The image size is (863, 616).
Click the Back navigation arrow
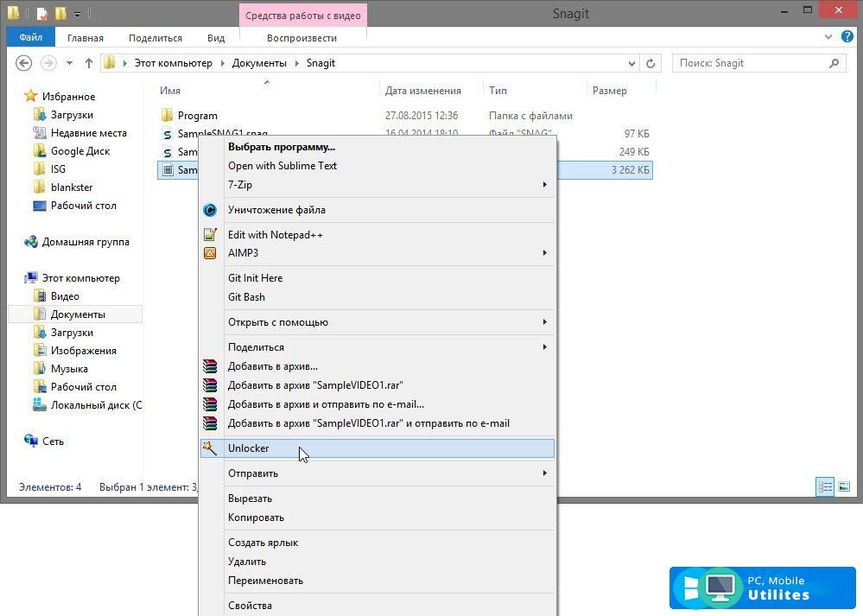point(23,63)
